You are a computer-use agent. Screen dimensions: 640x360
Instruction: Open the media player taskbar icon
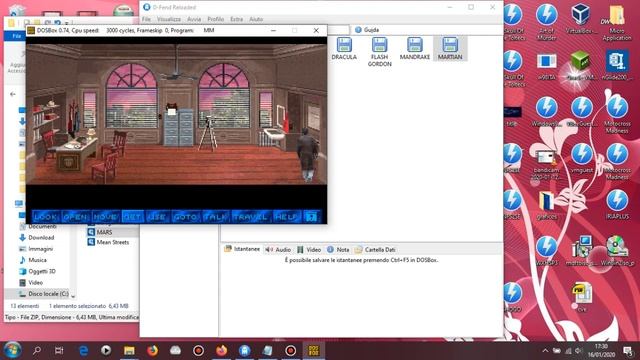pos(106,350)
